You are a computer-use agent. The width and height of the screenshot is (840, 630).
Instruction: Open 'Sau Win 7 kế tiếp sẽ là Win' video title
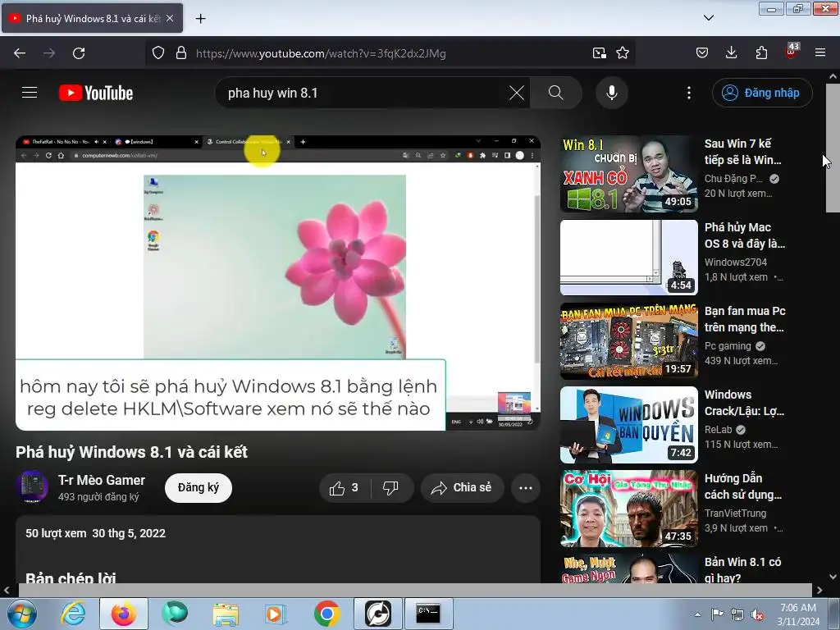(743, 152)
